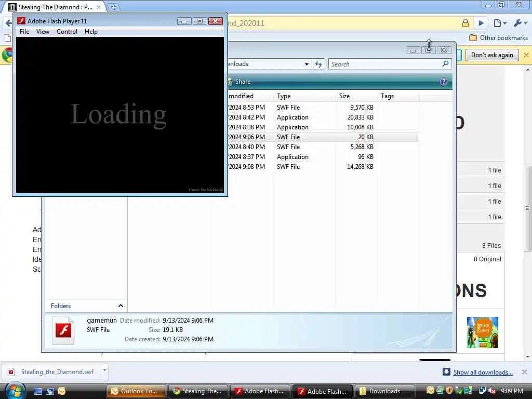Image resolution: width=532 pixels, height=399 pixels.
Task: Click the Flash Player title bar logo icon
Action: tap(21, 21)
